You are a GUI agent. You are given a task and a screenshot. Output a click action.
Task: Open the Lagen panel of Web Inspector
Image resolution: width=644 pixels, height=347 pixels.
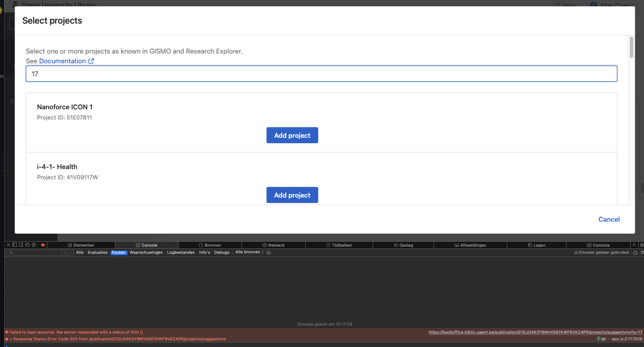coord(537,245)
